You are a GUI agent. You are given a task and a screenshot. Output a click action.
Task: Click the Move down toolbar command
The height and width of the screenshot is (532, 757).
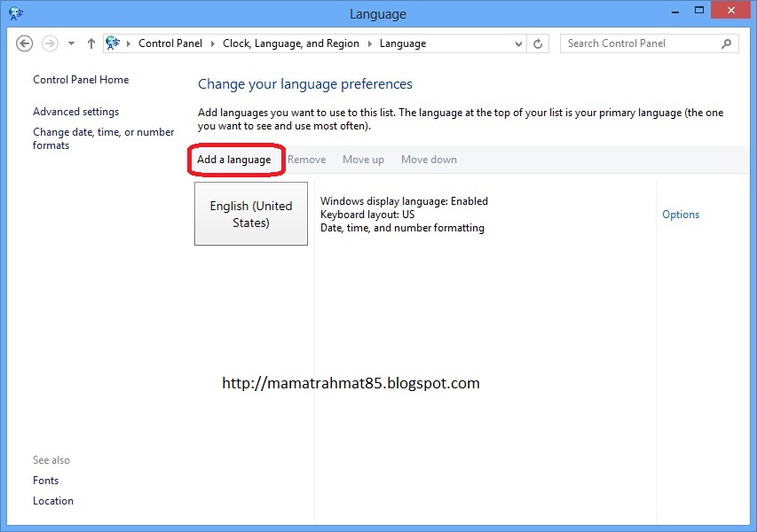click(x=429, y=160)
